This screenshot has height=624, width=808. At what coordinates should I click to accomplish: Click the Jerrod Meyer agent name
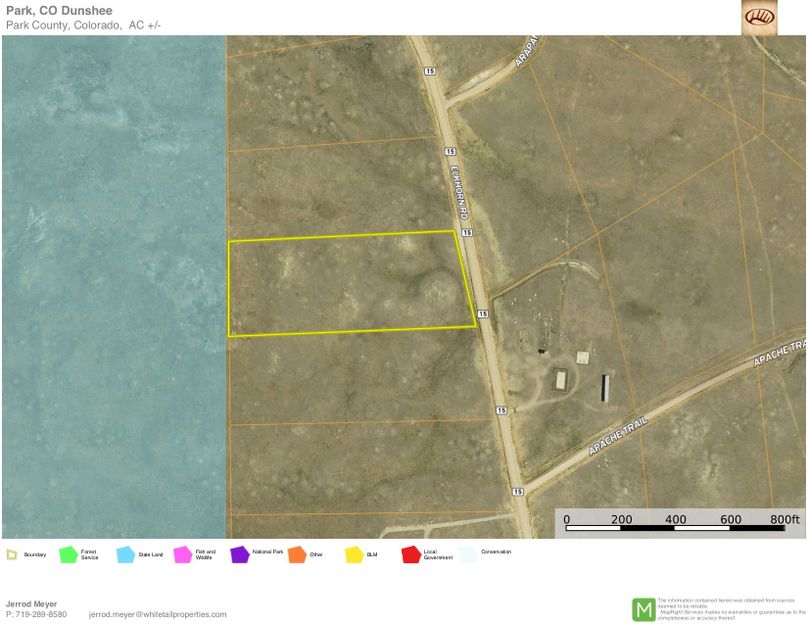[32, 604]
